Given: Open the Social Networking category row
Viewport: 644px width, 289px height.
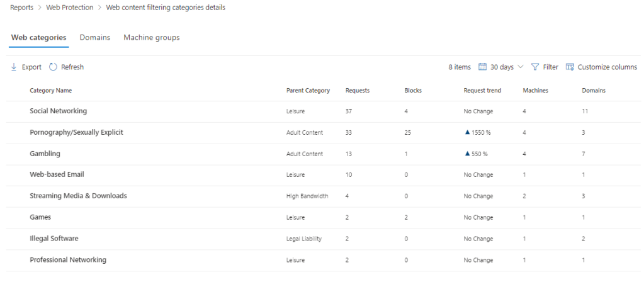Looking at the screenshot, I should [x=58, y=111].
